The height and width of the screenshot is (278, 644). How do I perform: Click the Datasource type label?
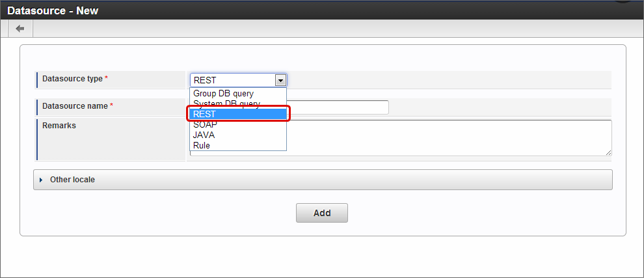[72, 79]
